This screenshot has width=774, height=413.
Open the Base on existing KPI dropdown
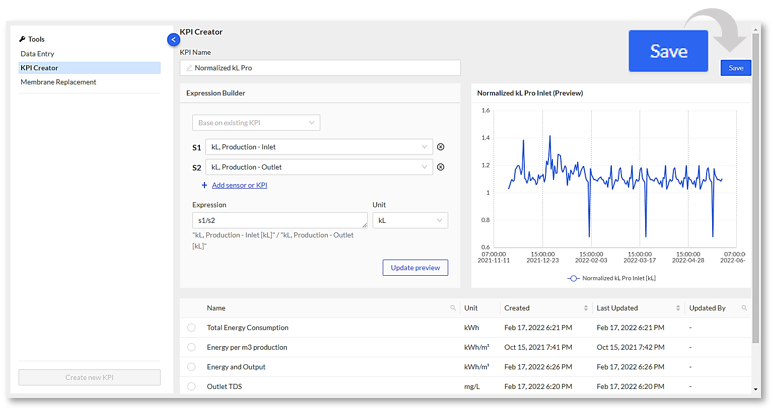click(x=256, y=123)
